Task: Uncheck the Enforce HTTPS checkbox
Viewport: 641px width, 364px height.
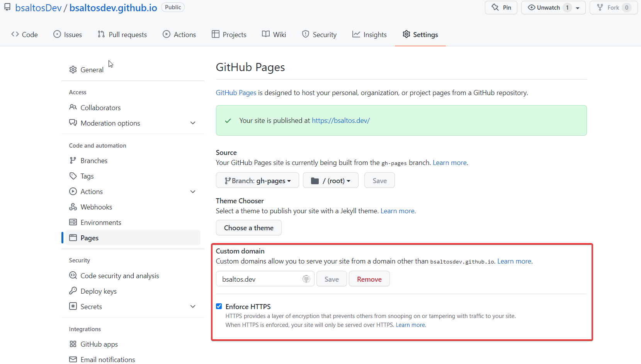Action: [x=219, y=306]
